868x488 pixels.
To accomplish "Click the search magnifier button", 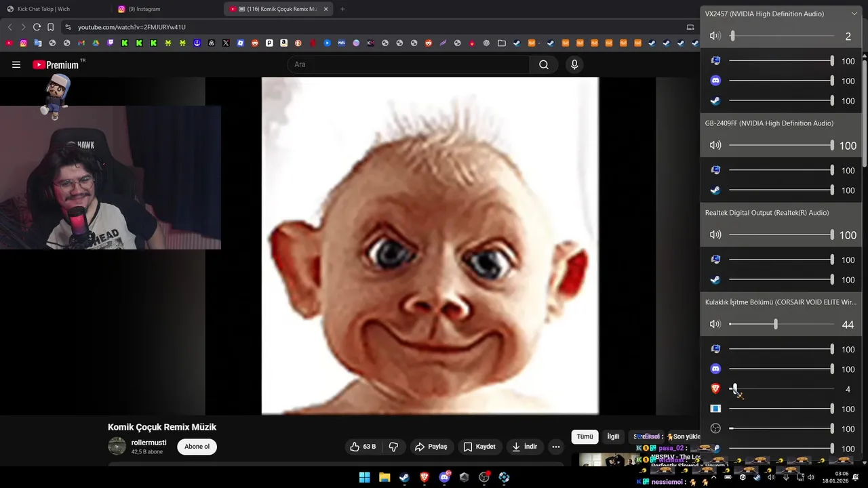I will click(x=544, y=64).
